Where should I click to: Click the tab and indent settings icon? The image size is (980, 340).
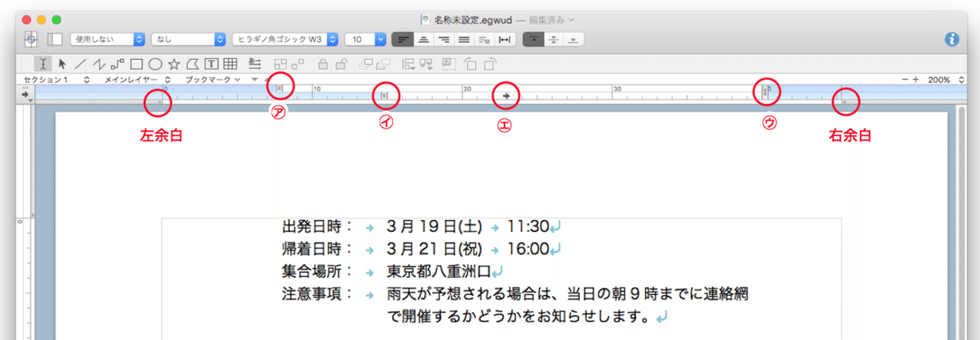tap(254, 63)
